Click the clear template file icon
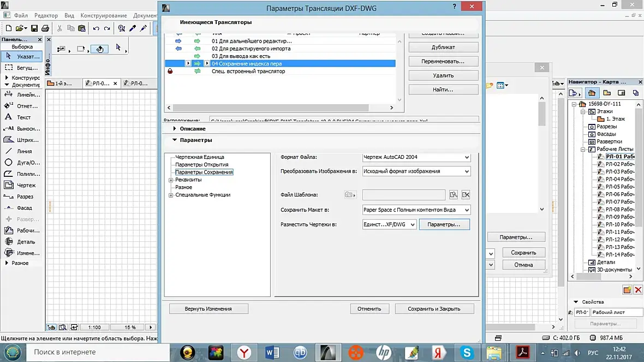The width and height of the screenshot is (644, 362). [x=466, y=195]
